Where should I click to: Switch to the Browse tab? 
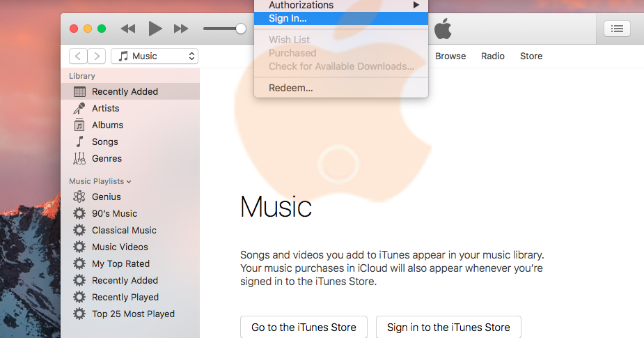[x=450, y=56]
